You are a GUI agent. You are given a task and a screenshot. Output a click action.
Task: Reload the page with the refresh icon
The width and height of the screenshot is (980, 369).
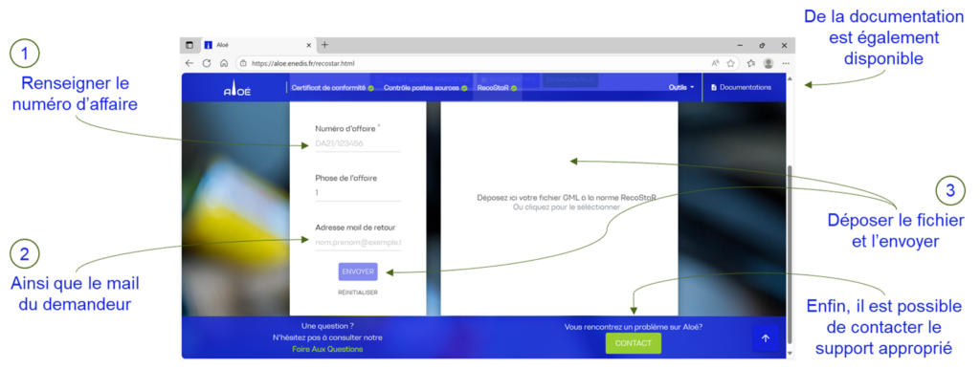coord(207,63)
